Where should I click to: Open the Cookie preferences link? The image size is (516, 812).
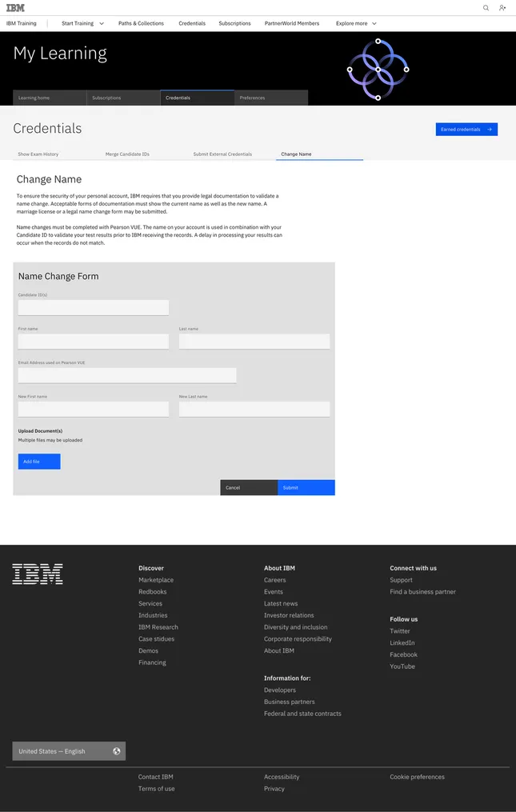click(417, 777)
